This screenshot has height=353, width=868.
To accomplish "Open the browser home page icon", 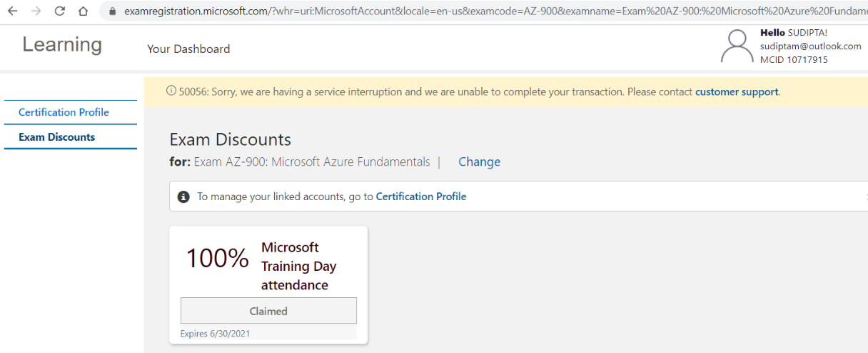I will (84, 11).
